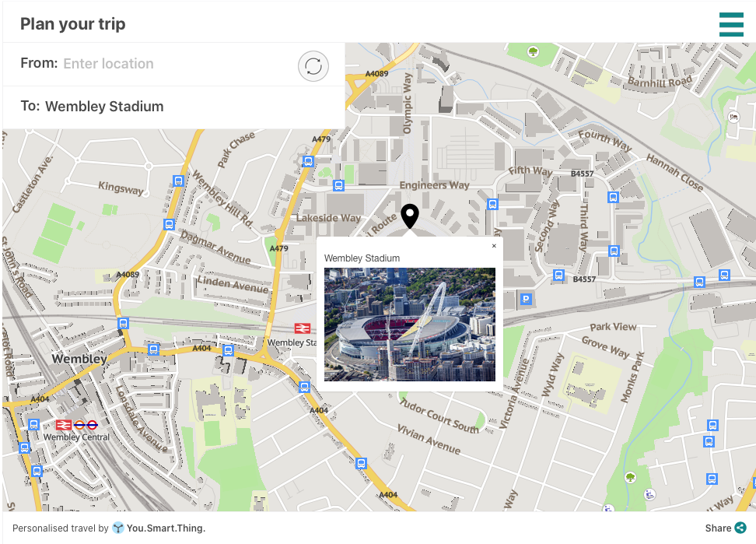Close the Wembley Stadium popup

point(494,246)
